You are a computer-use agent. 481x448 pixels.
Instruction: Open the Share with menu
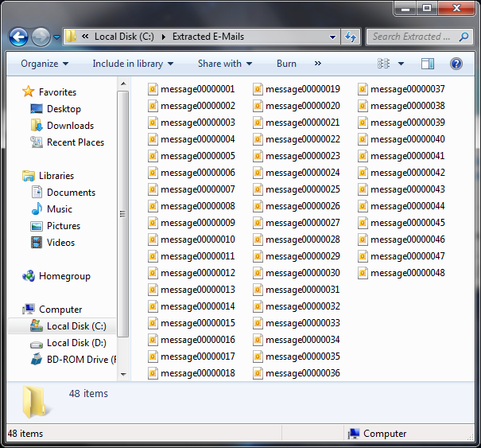[224, 64]
